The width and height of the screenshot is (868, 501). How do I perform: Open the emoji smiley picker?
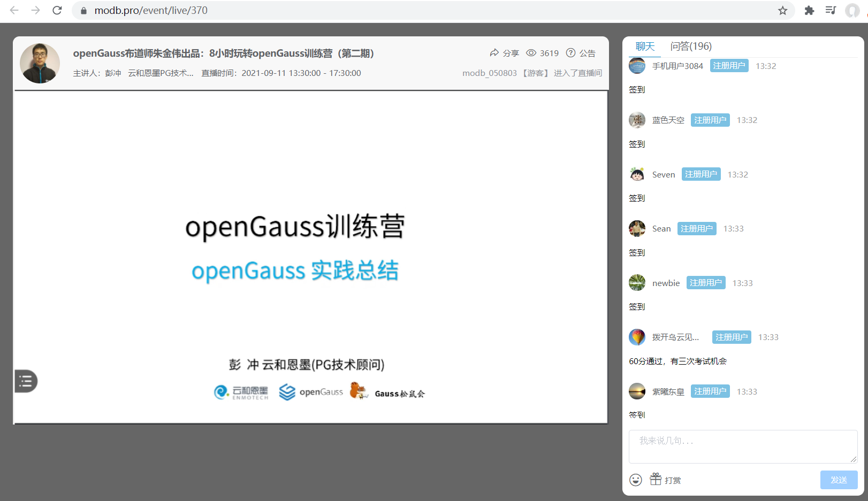[x=636, y=480]
